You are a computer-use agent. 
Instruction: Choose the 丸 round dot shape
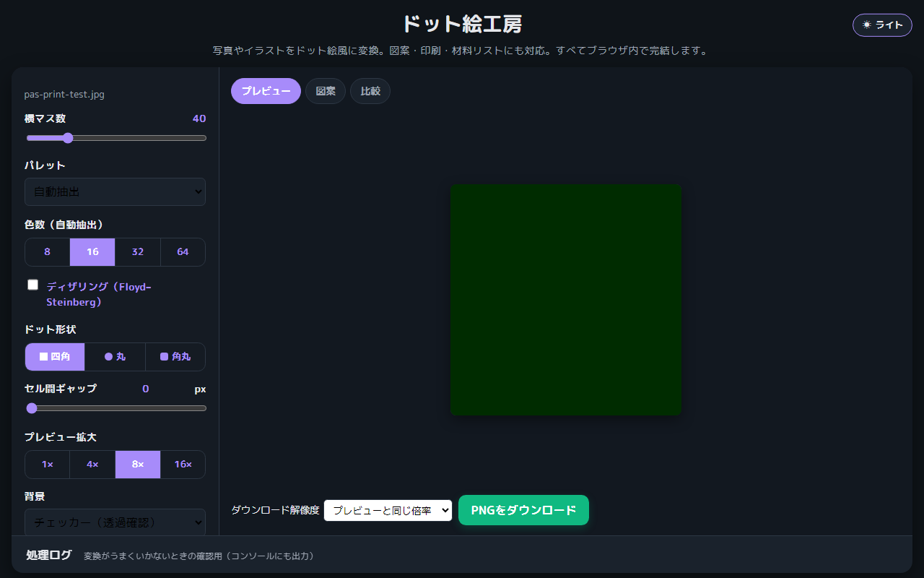coord(115,357)
